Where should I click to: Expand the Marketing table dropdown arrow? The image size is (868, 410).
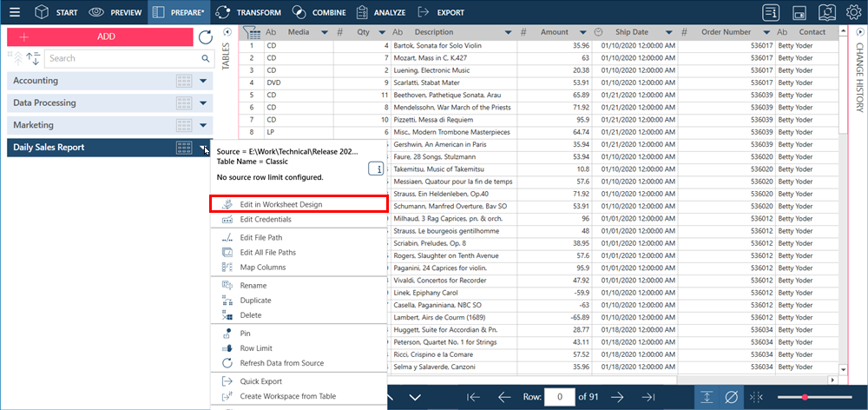point(203,125)
